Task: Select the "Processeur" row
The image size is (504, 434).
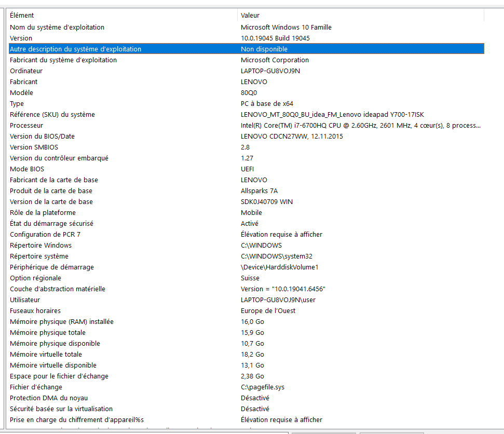Action: [246, 126]
